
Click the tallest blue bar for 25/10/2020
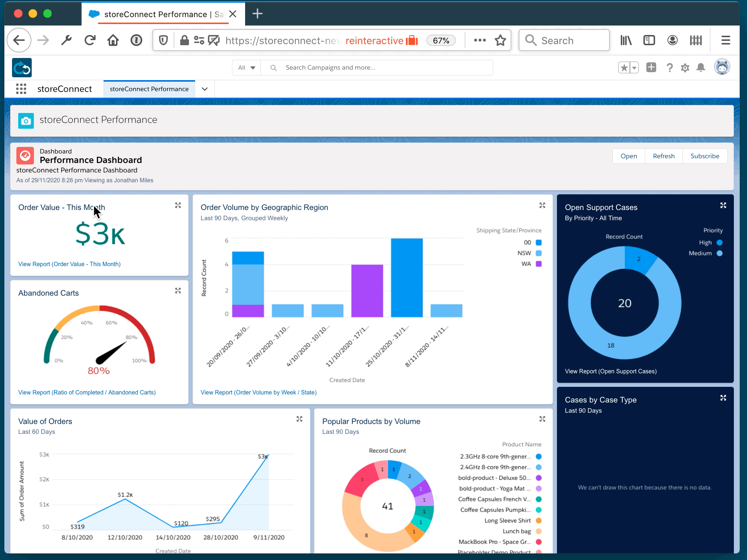407,277
